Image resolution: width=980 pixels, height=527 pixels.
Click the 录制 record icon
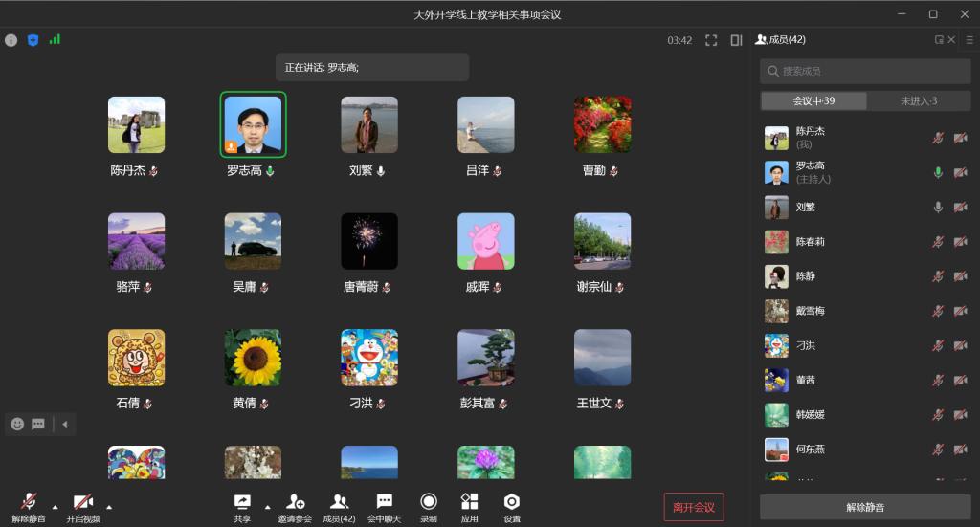coord(428,502)
